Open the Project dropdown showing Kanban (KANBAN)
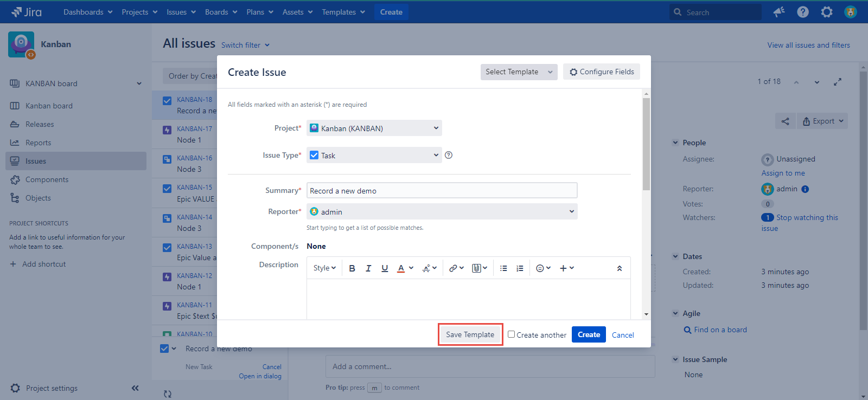 pyautogui.click(x=374, y=128)
